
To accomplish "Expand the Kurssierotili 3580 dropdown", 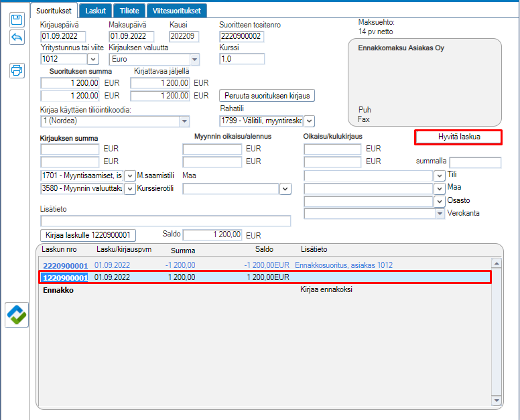I will [x=130, y=189].
